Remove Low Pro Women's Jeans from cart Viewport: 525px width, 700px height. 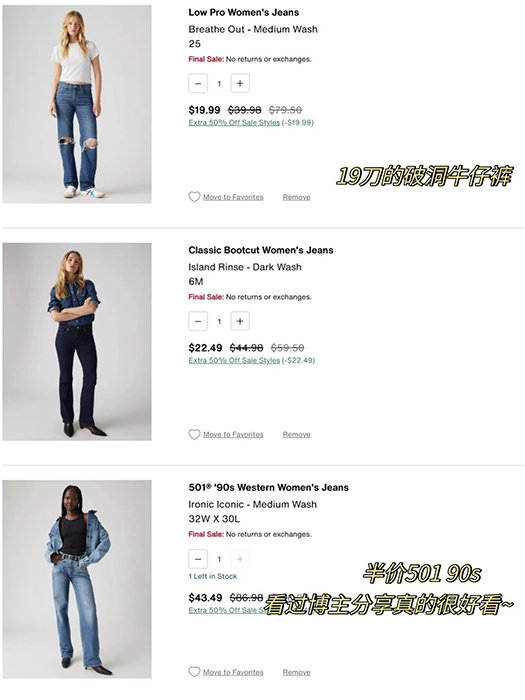click(296, 197)
